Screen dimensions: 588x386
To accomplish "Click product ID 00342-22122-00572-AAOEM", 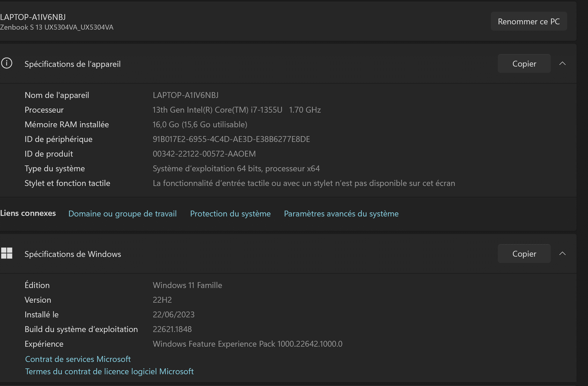I will tap(204, 154).
